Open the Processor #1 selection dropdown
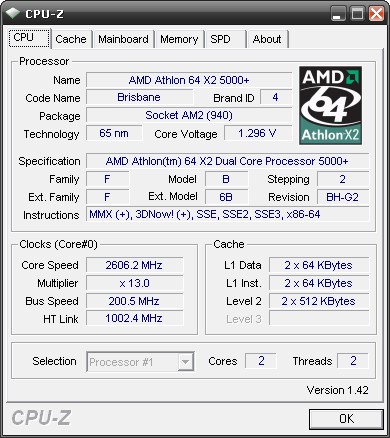The height and width of the screenshot is (438, 390). coord(140,362)
